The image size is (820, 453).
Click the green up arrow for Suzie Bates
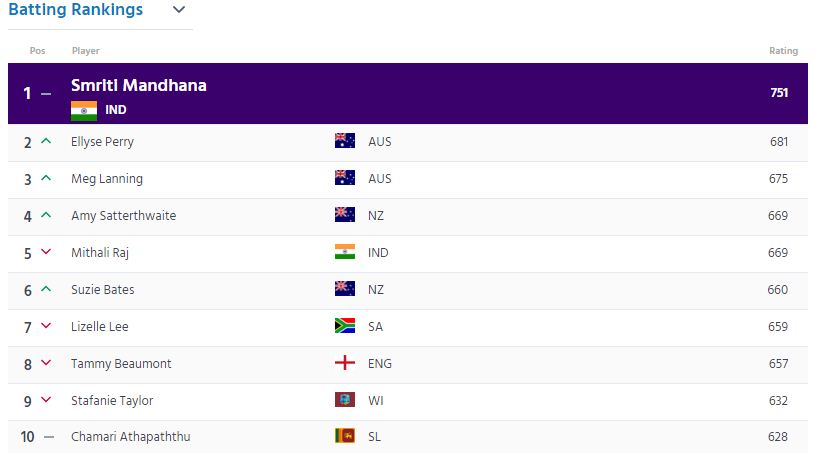click(46, 289)
